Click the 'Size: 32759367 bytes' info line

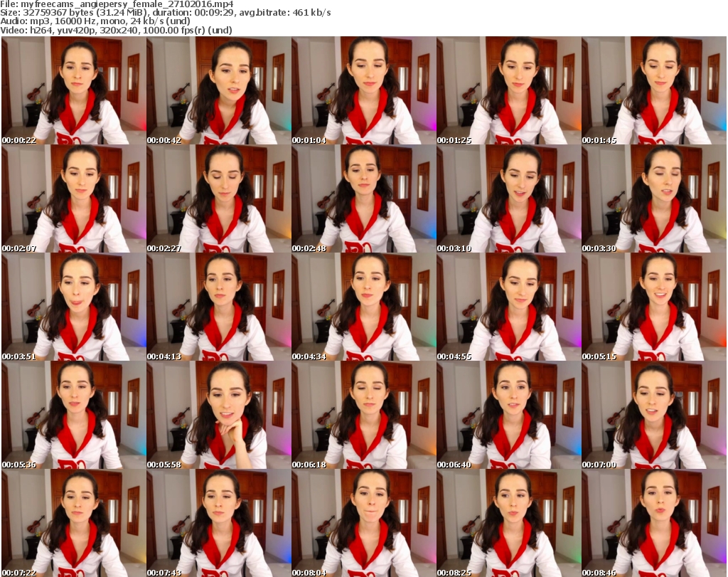[165, 13]
